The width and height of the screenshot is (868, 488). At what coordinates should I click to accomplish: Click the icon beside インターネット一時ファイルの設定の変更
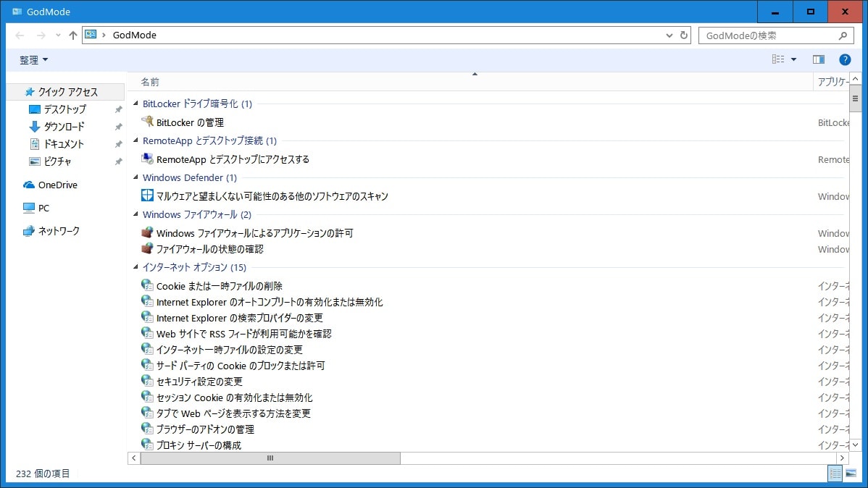pyautogui.click(x=147, y=348)
